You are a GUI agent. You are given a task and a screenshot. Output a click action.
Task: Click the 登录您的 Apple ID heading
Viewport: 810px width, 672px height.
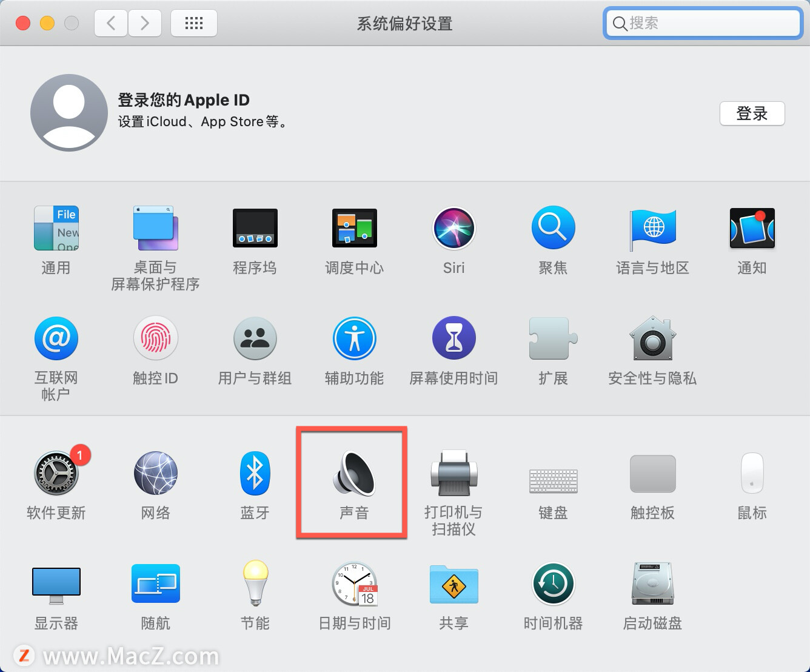[184, 100]
